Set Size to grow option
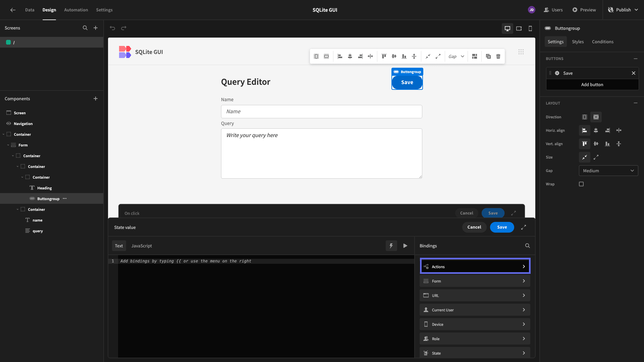 (596, 157)
